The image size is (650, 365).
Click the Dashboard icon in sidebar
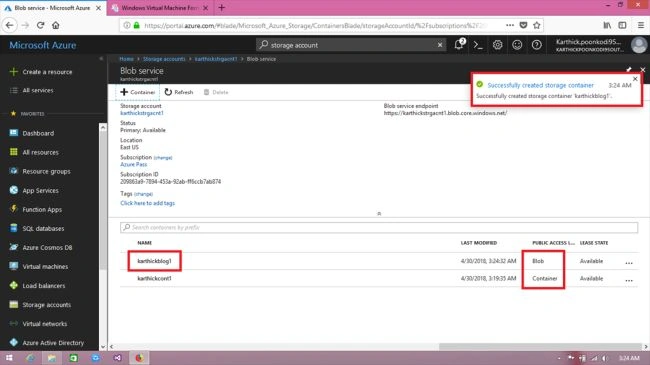point(14,133)
